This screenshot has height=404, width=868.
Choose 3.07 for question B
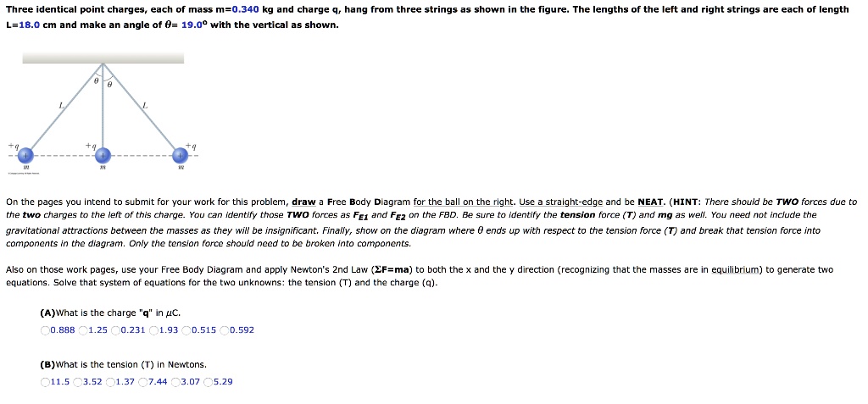tap(175, 382)
